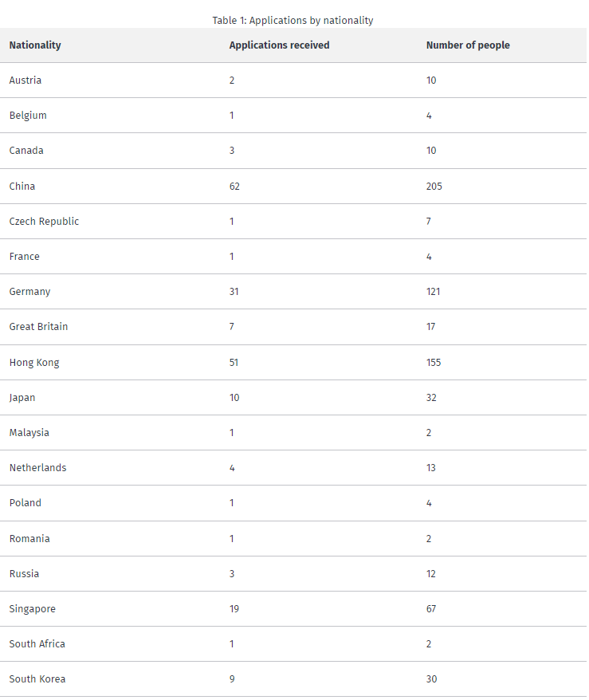Screen dimensions: 589x700
Task: Click the Nationality column header
Action: pos(35,45)
